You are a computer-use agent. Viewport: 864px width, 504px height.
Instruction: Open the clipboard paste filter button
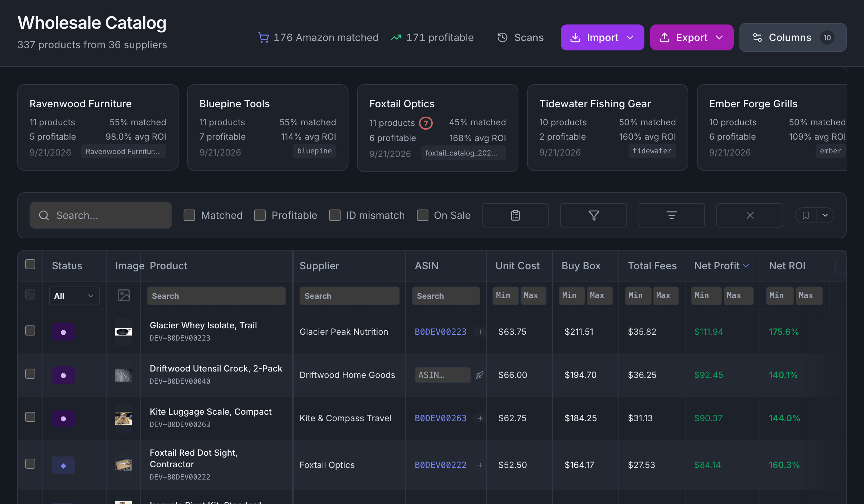[515, 215]
